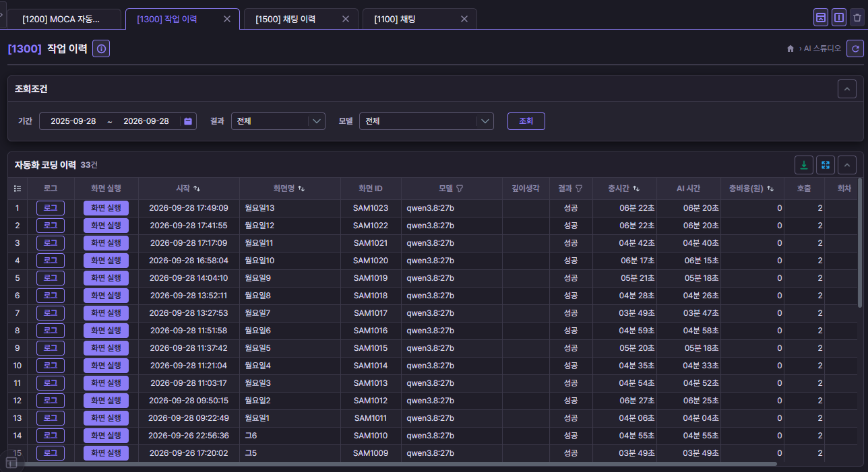The image size is (868, 472).
Task: Select the SAM1018 screen ID cell
Action: coord(371,296)
